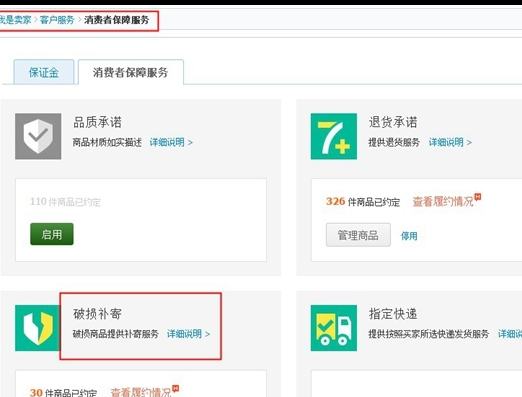Select the 消费者保障服务 tab

click(131, 72)
